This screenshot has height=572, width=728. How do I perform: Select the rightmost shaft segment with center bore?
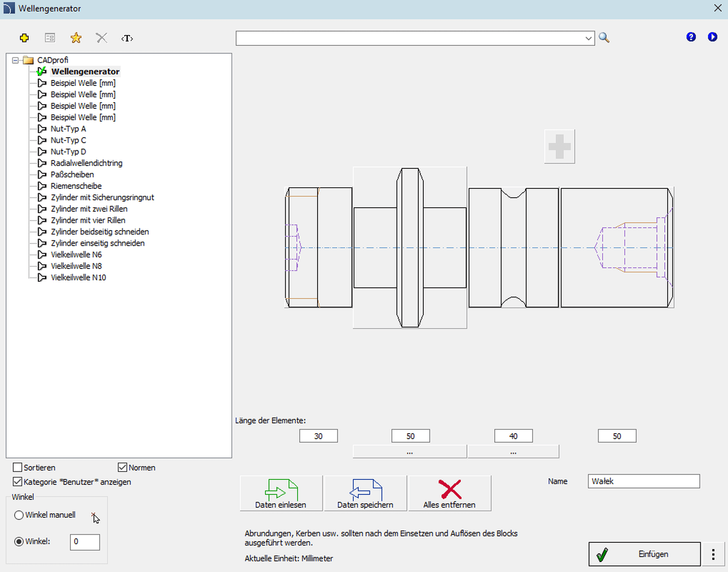point(617,248)
